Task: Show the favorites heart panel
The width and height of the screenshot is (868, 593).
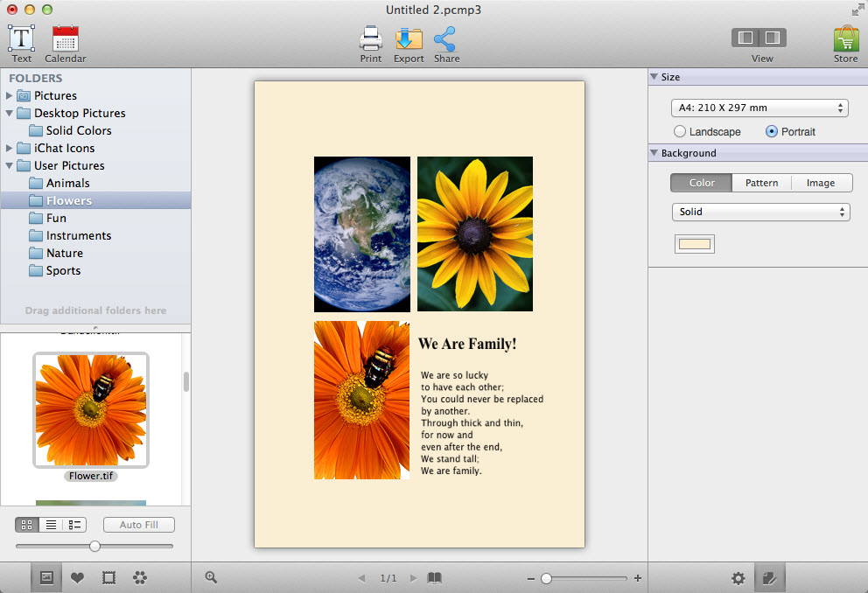Action: [77, 577]
